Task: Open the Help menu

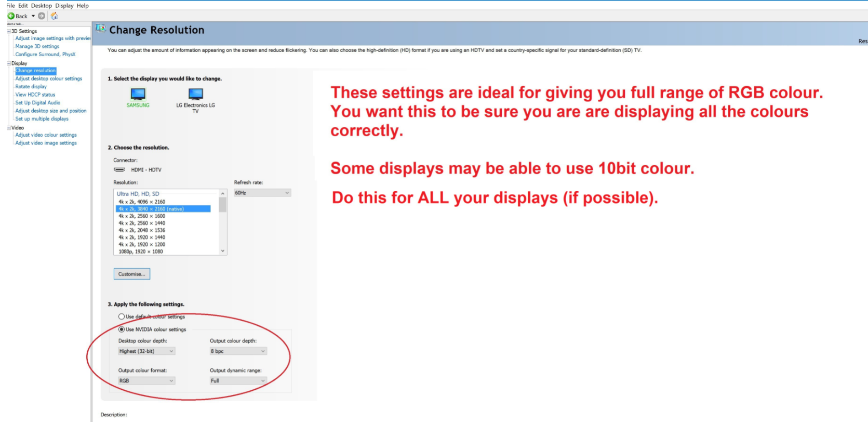Action: point(83,6)
